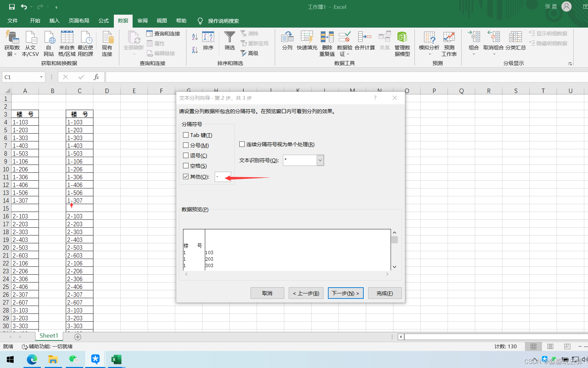Click Text to Columns (分列) icon
588x368 pixels.
tap(287, 41)
